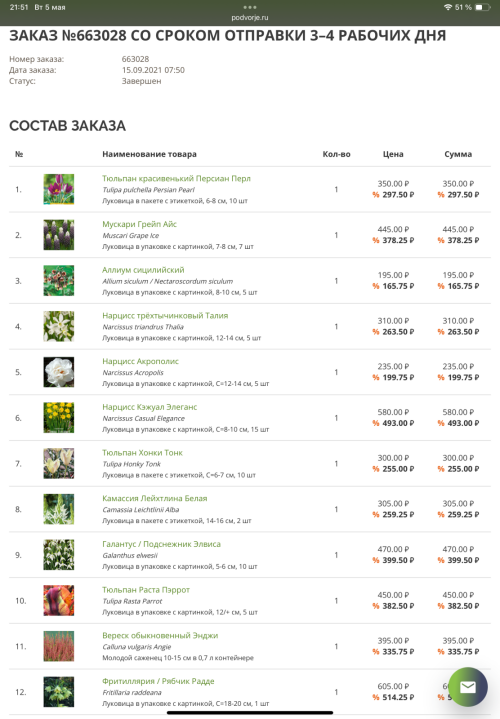Image resolution: width=500 pixels, height=719 pixels.
Task: Click the Нарцисс Кэжуал Элеганс yellow thumbnail
Action: 59,418
